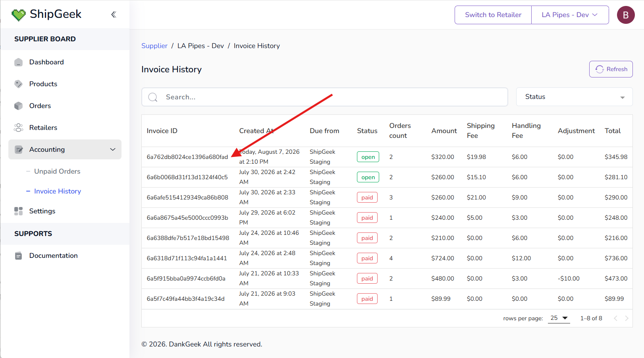Collapse the sidebar with double chevron

pyautogui.click(x=114, y=15)
